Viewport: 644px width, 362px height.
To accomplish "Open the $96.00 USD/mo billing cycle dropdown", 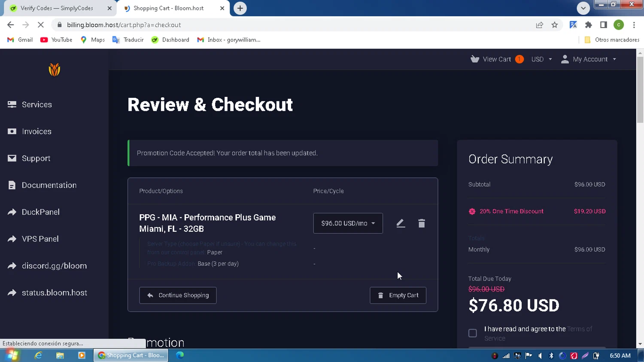I will pyautogui.click(x=348, y=223).
